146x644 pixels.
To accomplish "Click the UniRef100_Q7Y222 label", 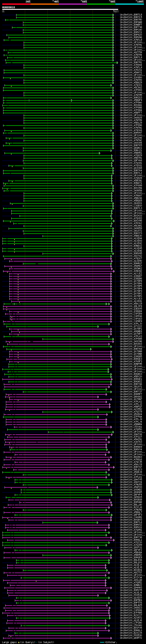I will [x=131, y=326].
